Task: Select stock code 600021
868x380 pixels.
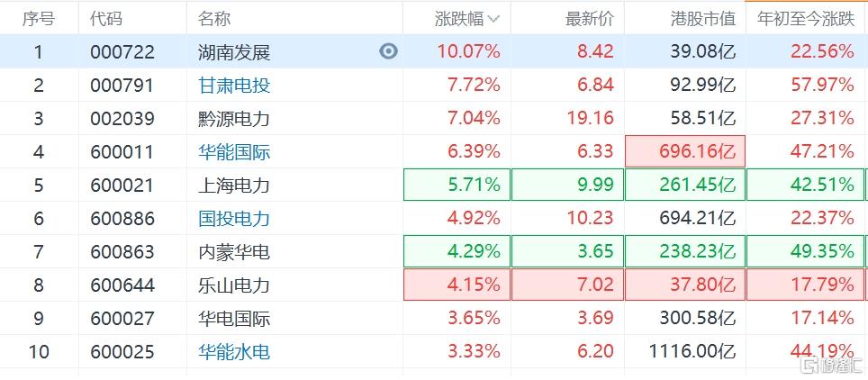Action: point(122,185)
